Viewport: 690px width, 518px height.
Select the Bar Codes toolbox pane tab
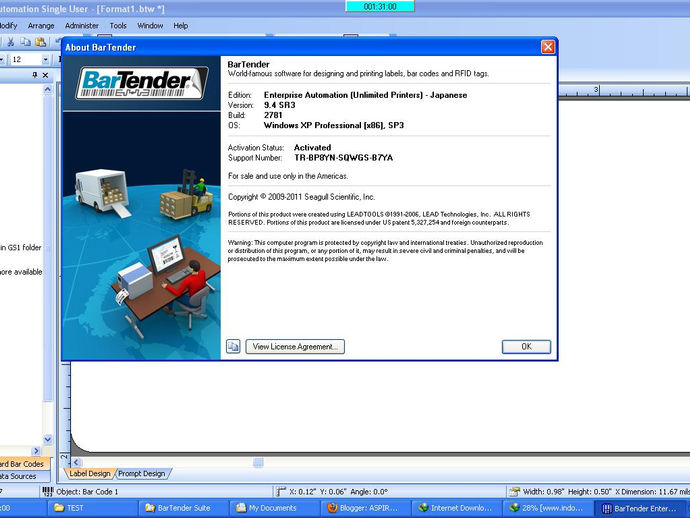[x=25, y=464]
